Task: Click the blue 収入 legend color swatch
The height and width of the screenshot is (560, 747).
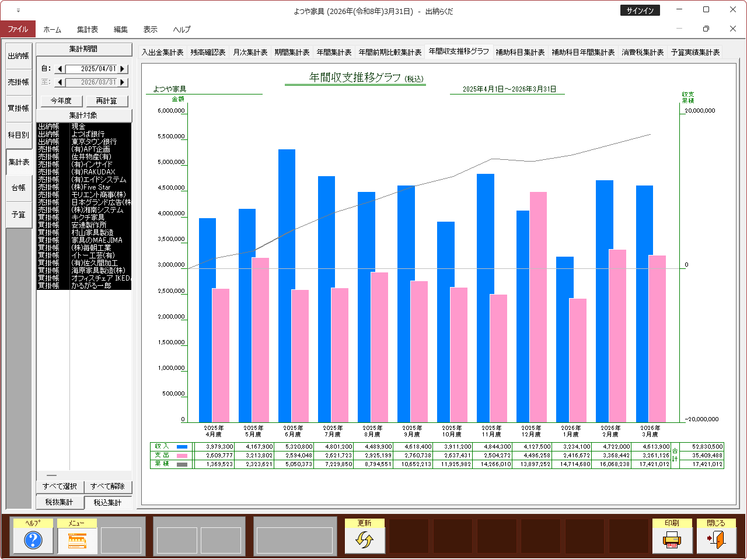Action: click(x=182, y=447)
